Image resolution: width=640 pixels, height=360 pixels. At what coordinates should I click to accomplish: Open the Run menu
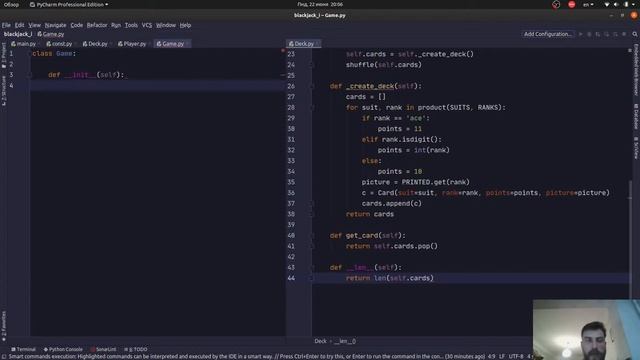click(116, 25)
